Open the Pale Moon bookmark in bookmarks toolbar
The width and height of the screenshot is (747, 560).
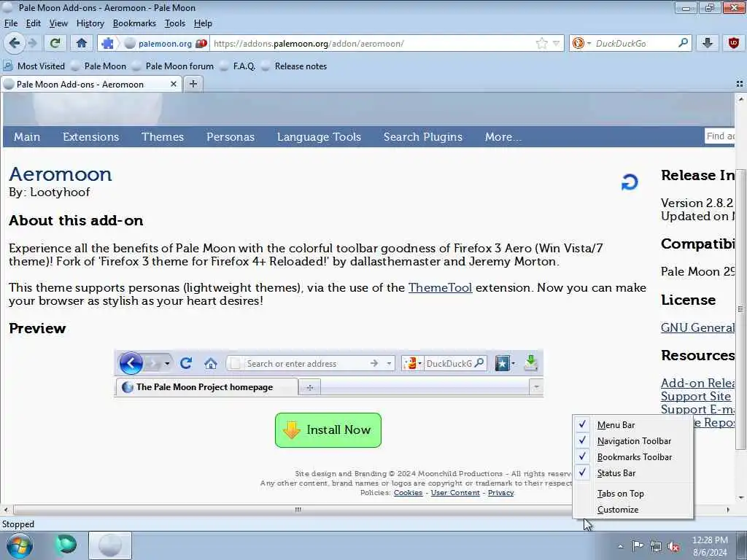(98, 66)
